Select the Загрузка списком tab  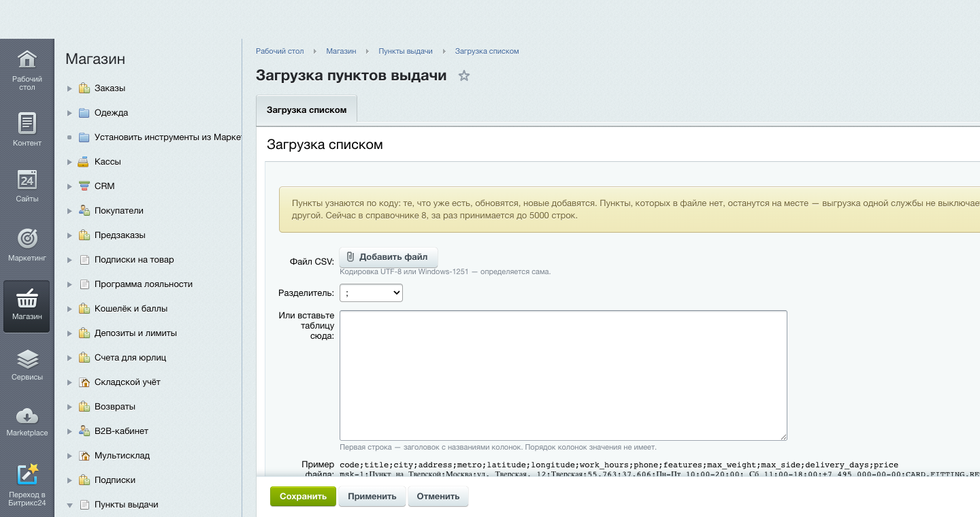coord(306,110)
